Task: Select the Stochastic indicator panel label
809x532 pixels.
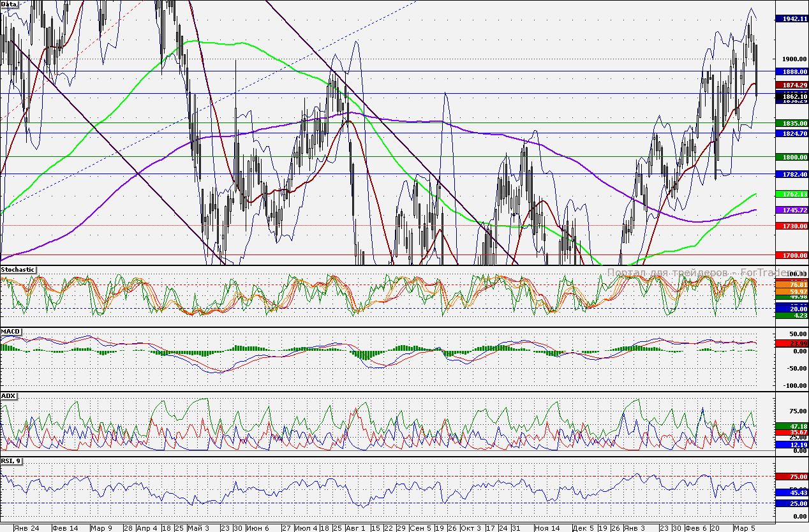Action: coord(19,270)
